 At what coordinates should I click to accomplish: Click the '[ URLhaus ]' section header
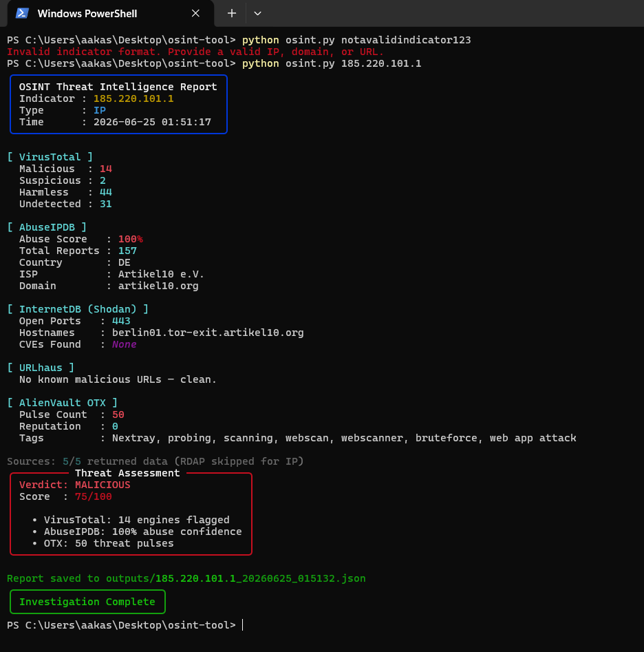tap(41, 368)
